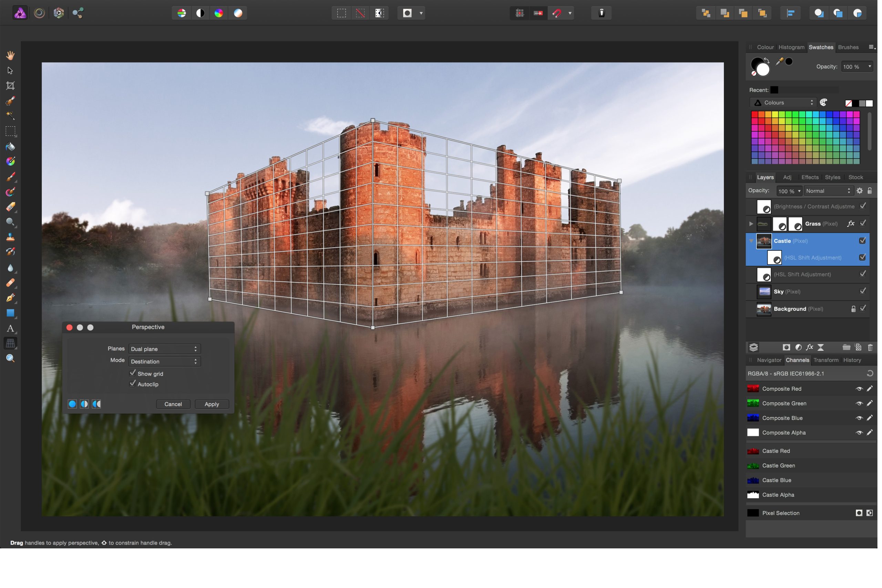The image size is (882, 588).
Task: Open the Mode Destination dropdown
Action: coord(164,361)
